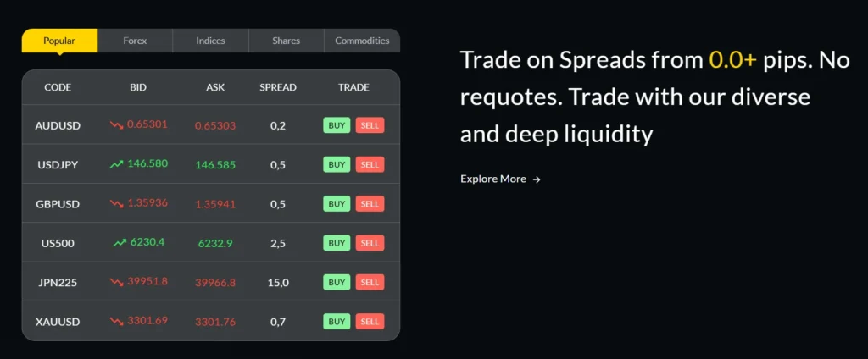Click the downtrend arrow icon for AUDUSD
This screenshot has height=359, width=868.
point(116,125)
